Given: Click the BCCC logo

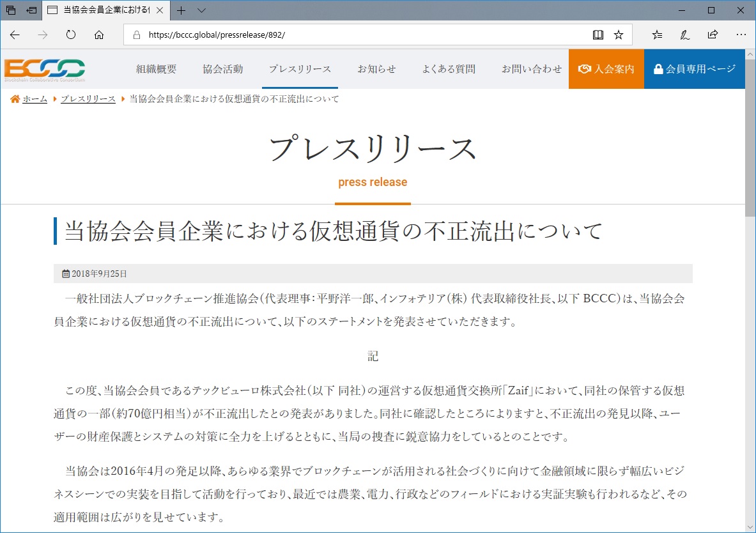Looking at the screenshot, I should [45, 69].
